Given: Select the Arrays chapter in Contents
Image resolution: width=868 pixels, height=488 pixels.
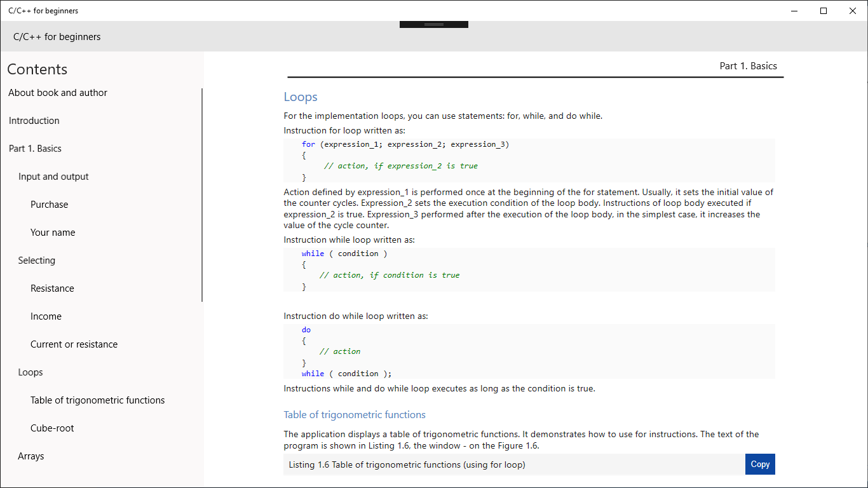Looking at the screenshot, I should pyautogui.click(x=31, y=456).
